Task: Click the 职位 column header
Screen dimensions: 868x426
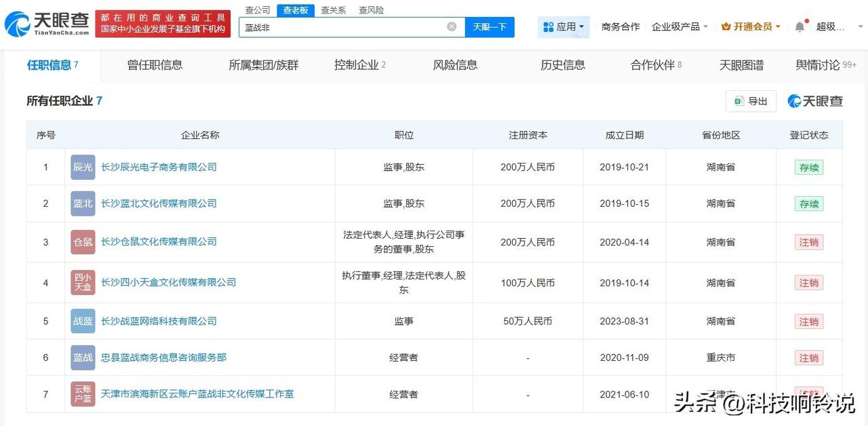Action: [x=404, y=135]
